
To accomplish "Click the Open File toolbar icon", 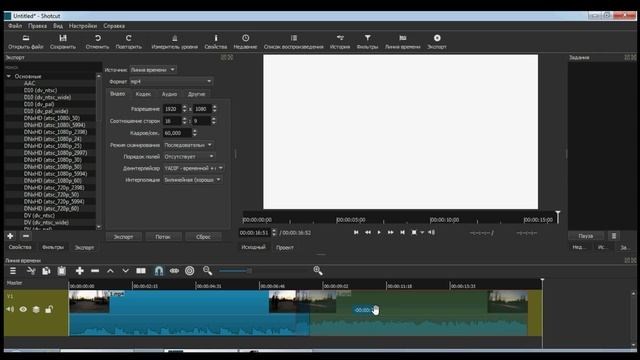I will pyautogui.click(x=26, y=38).
